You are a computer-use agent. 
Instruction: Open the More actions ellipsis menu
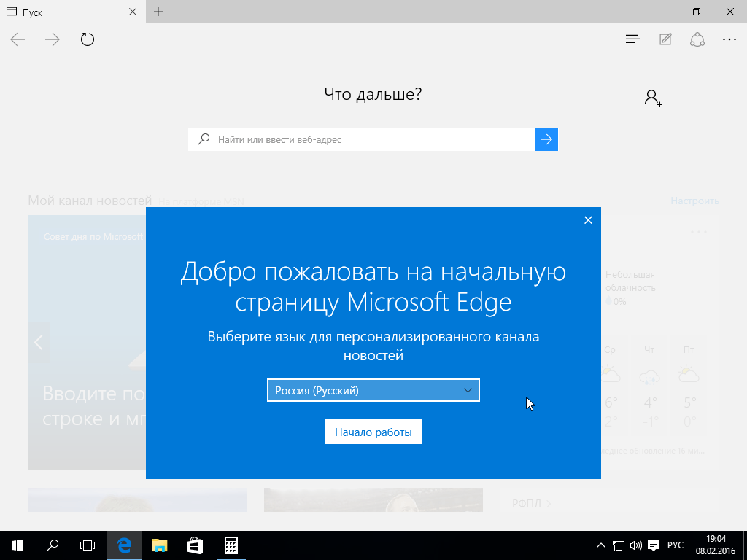[729, 39]
